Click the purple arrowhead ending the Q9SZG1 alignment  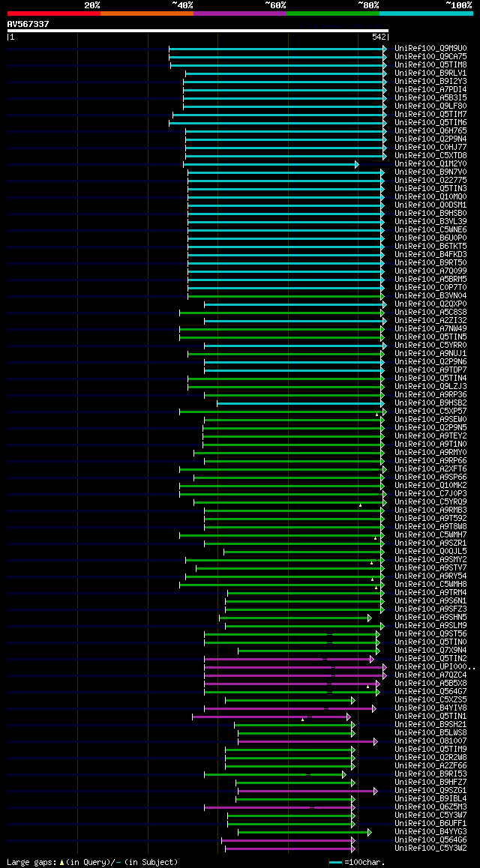coord(376,791)
